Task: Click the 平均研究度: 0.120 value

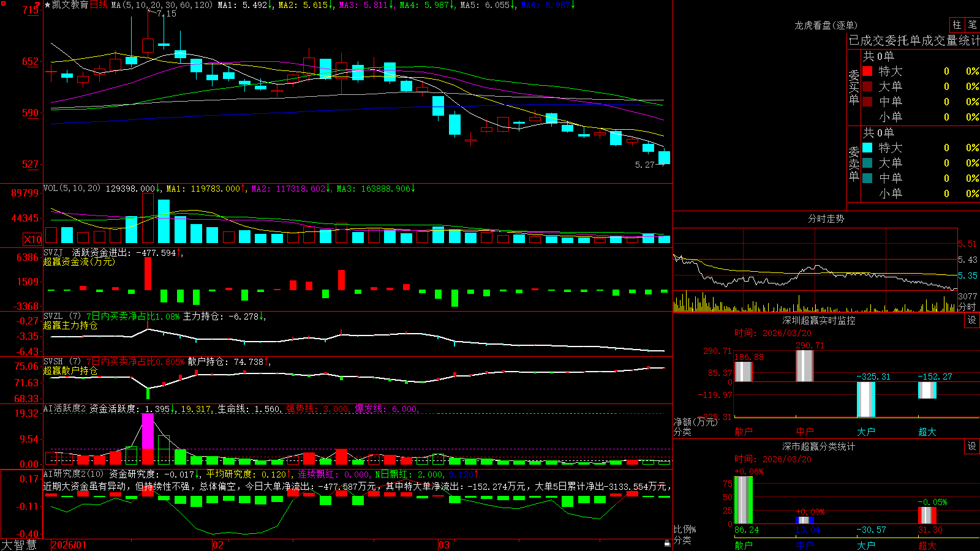Action: tap(248, 474)
